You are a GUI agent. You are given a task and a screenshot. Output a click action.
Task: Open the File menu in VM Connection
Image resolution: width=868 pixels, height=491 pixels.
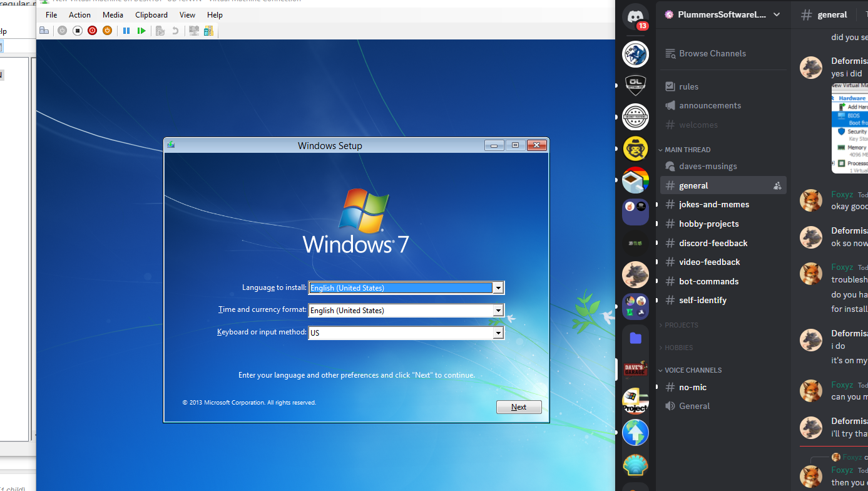(x=51, y=14)
